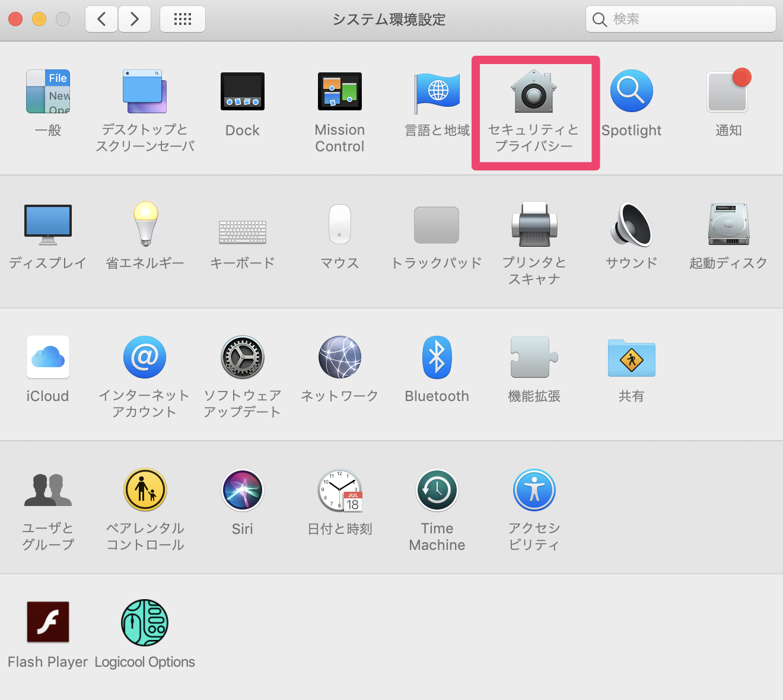The width and height of the screenshot is (783, 700).
Task: Open キーボード (Keyboard) preferences
Action: tap(243, 232)
